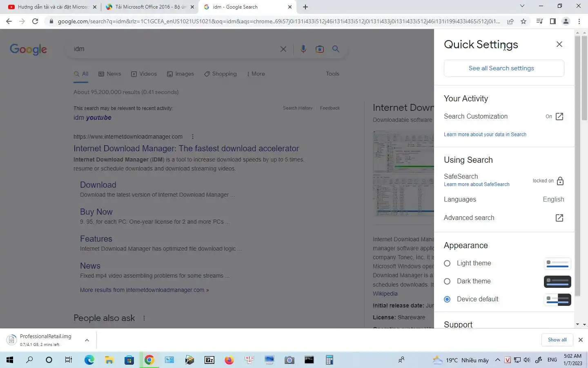Open the Chrome profile avatar
Screen dimensions: 588x368
click(566, 21)
